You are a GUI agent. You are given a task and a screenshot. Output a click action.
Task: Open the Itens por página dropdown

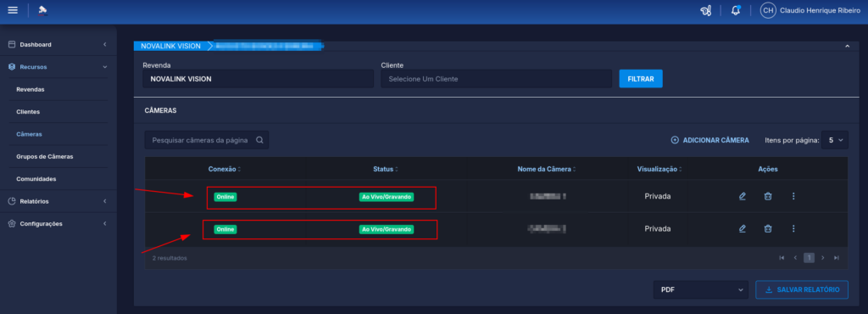pyautogui.click(x=834, y=140)
